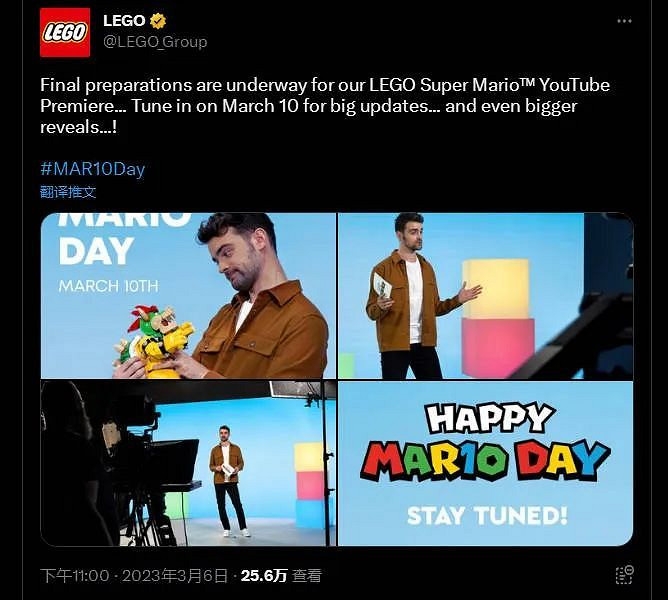Image resolution: width=668 pixels, height=600 pixels.
Task: Open the #MAR10Day hashtag
Action: [92, 169]
